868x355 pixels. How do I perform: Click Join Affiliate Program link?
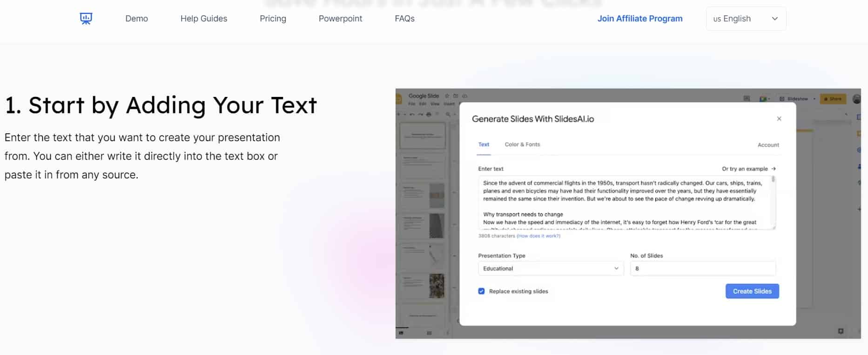640,19
